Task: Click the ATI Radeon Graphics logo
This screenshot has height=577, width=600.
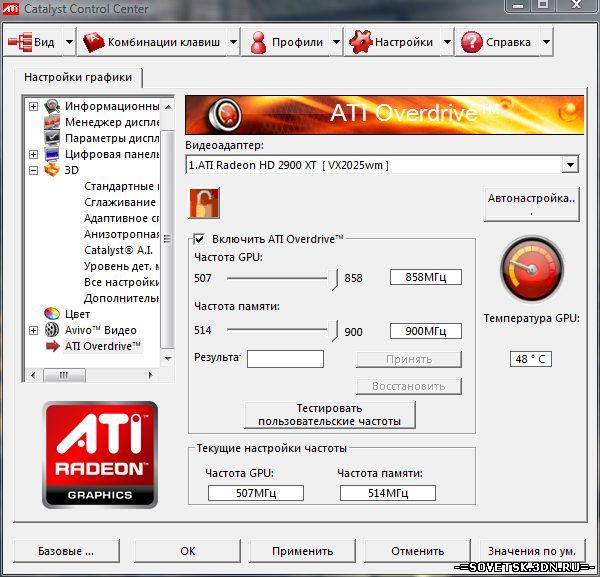Action: click(x=100, y=455)
